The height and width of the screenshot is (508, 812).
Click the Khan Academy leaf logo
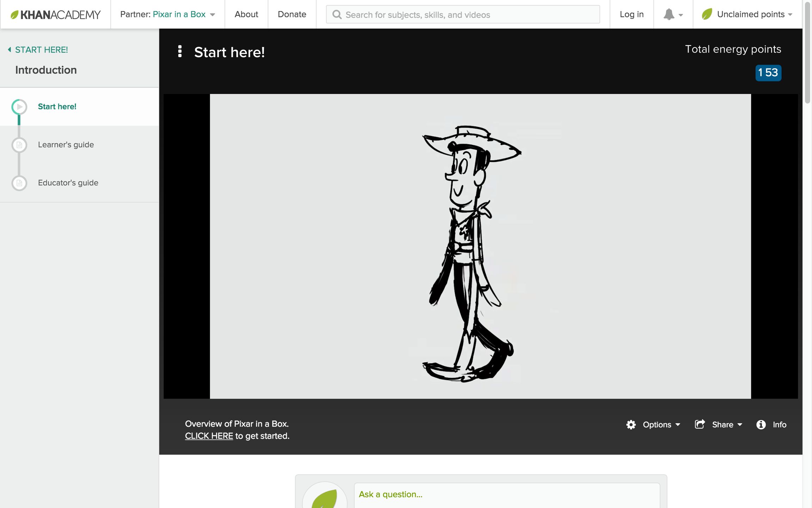click(x=14, y=15)
